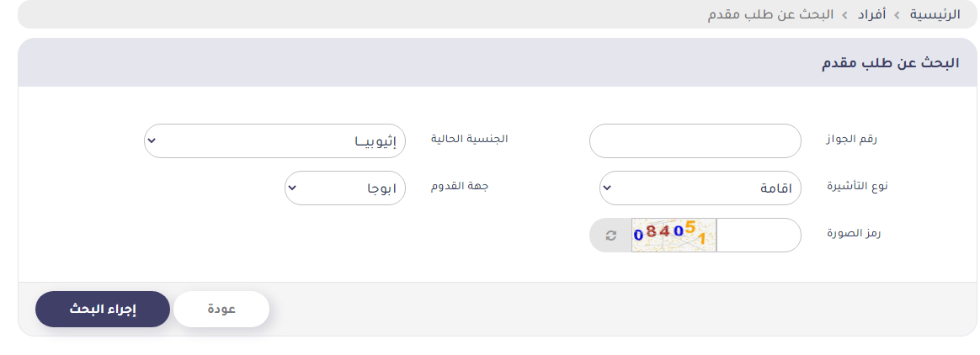Click the captcha image showing 084051

[674, 236]
